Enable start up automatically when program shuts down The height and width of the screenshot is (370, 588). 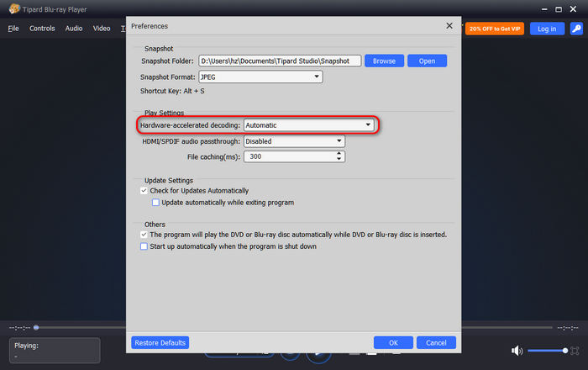click(144, 246)
